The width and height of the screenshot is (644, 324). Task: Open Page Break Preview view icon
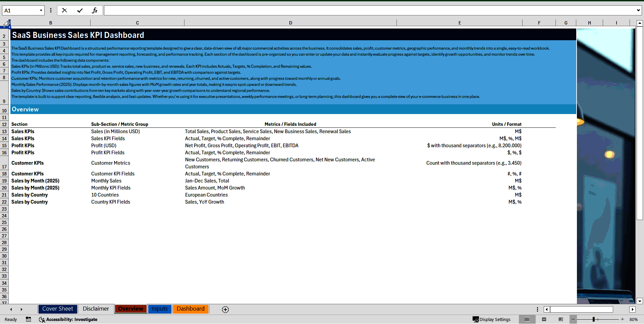[x=560, y=319]
